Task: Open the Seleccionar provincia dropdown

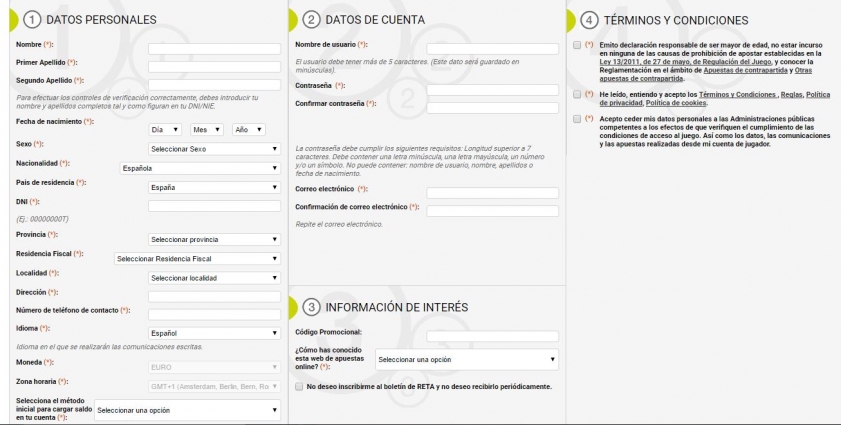Action: [215, 240]
